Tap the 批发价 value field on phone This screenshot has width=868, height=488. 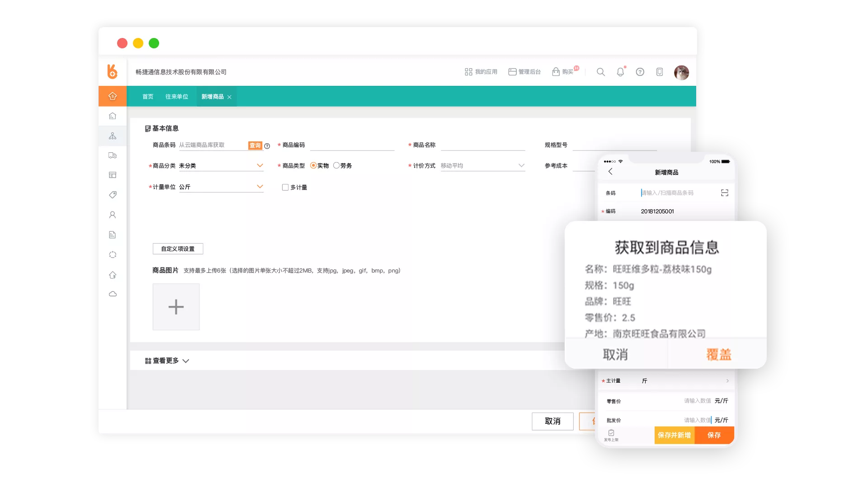[x=697, y=420]
